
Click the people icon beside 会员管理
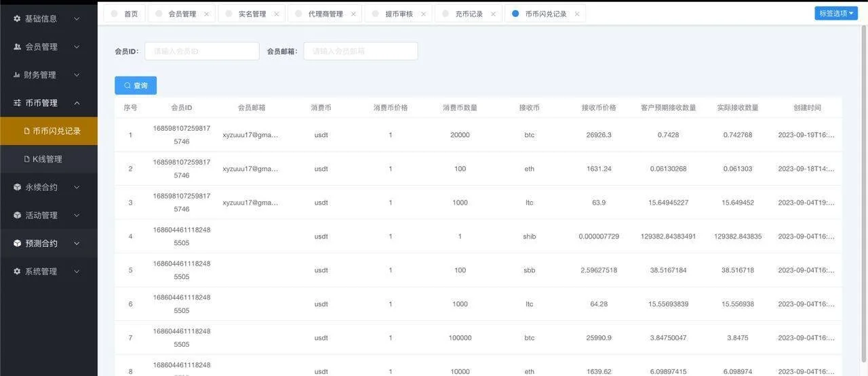(x=17, y=47)
